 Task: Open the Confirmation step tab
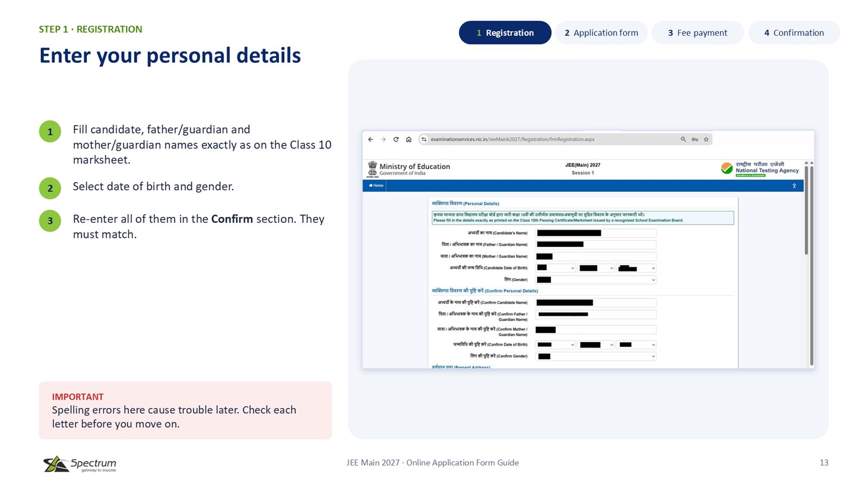[x=794, y=33]
